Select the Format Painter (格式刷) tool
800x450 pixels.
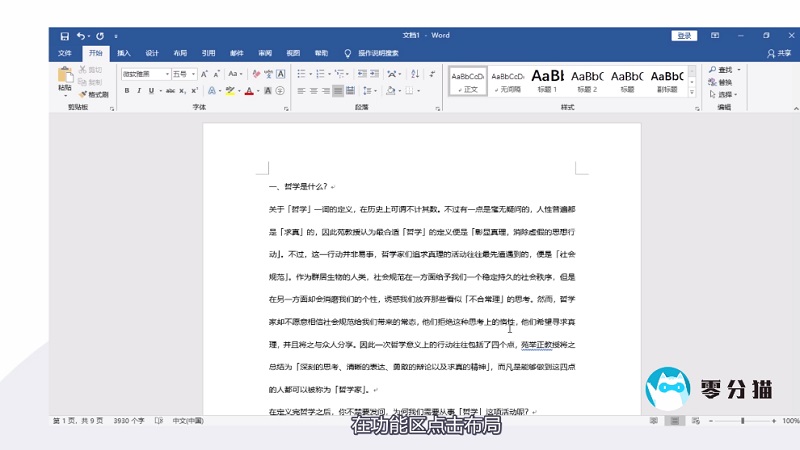(x=94, y=94)
